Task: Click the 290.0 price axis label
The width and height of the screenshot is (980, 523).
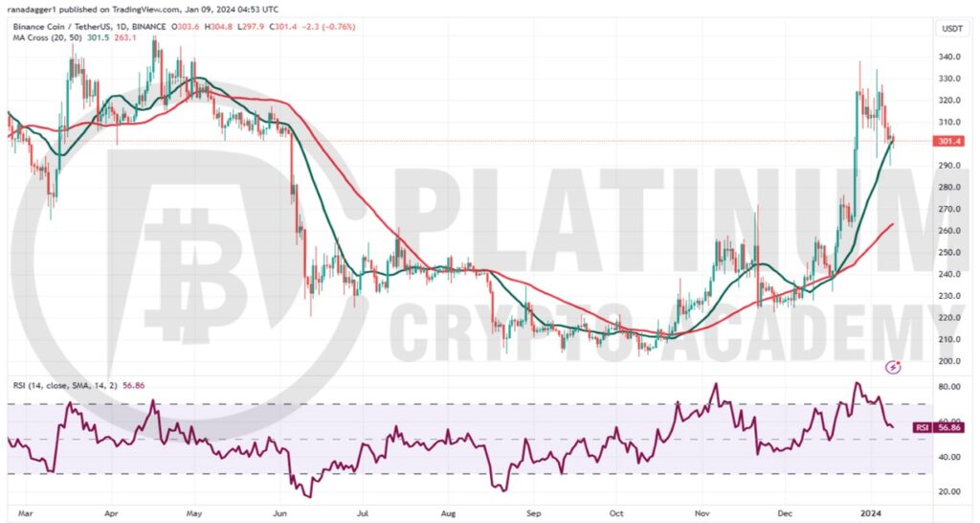Action: pyautogui.click(x=948, y=166)
